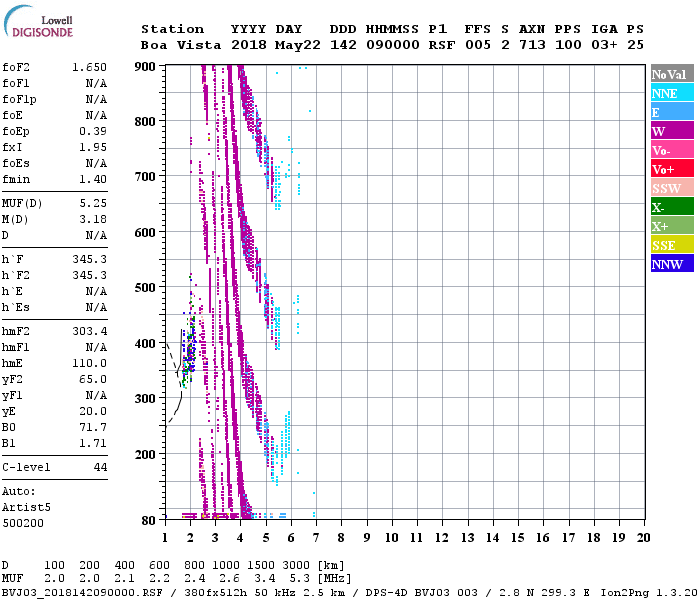Click the M(D) value 3.18
Screen dimensions: 700x600
(x=93, y=219)
